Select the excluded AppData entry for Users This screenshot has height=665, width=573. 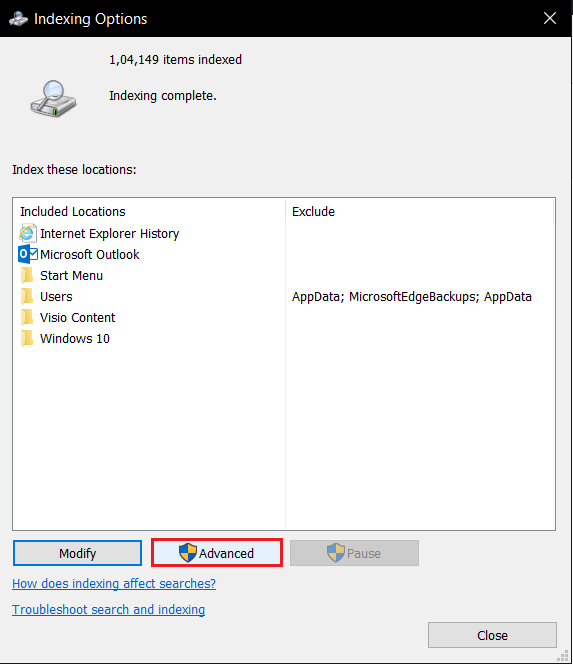(x=411, y=296)
